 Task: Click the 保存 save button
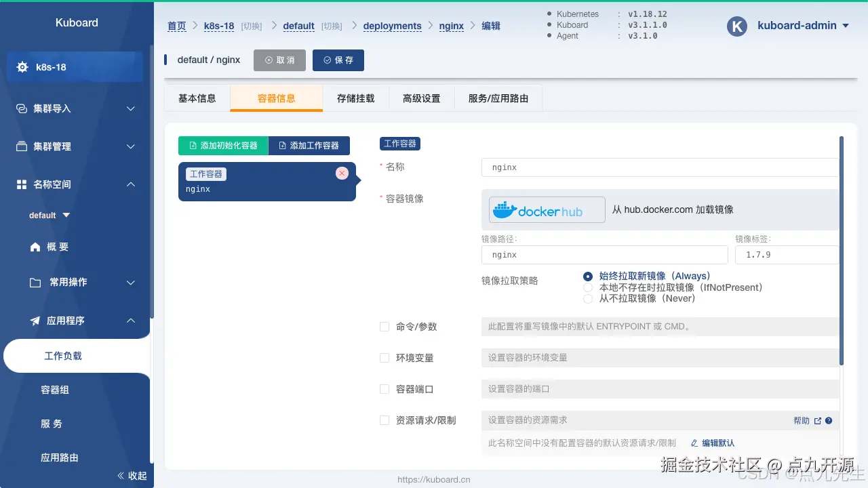coord(338,60)
